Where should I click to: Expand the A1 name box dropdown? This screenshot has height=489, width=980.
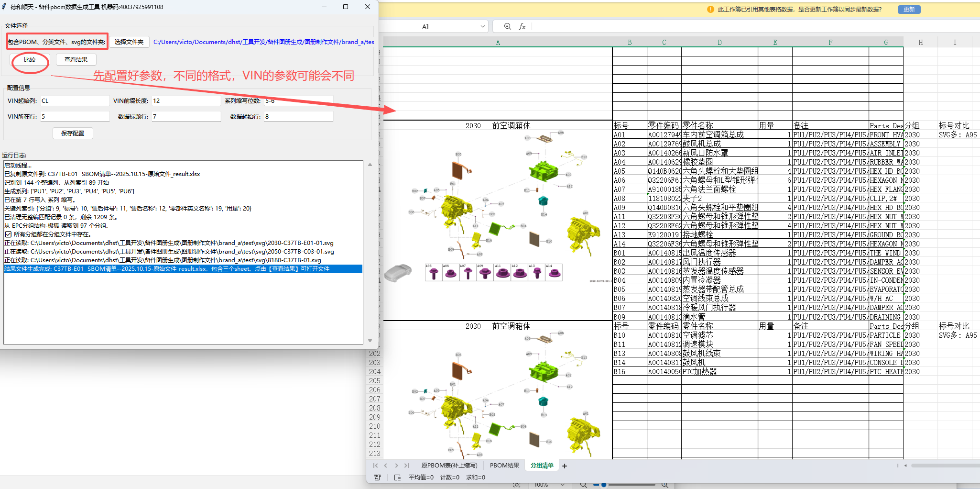click(x=482, y=27)
